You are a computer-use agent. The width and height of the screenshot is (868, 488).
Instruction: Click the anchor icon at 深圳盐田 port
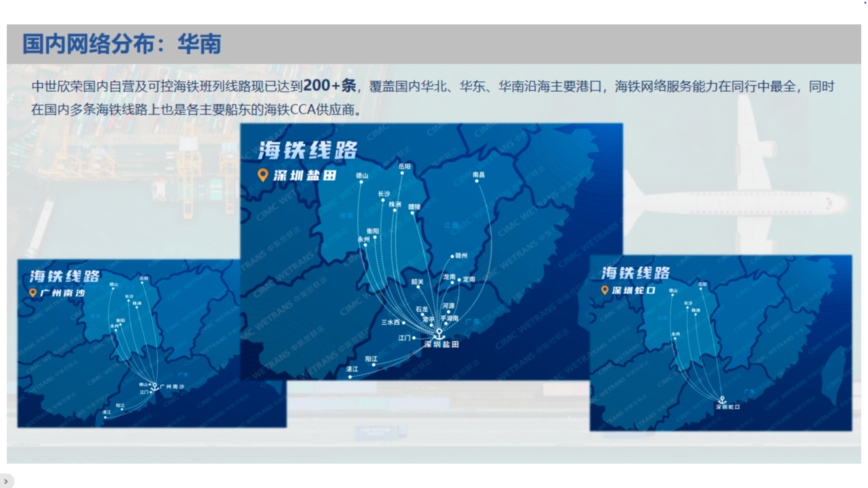tap(439, 334)
